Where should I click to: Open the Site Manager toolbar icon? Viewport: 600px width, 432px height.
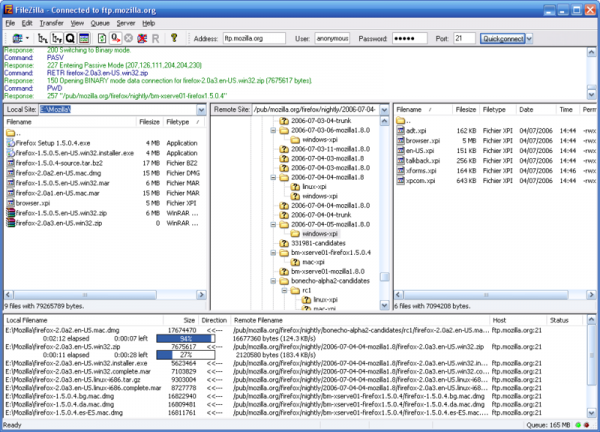17,38
